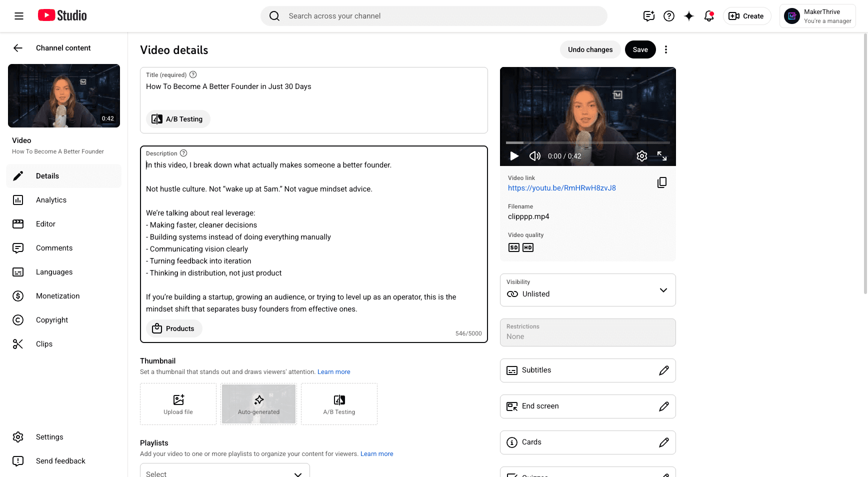Expand the Visibility dropdown
868x477 pixels.
tap(588, 290)
